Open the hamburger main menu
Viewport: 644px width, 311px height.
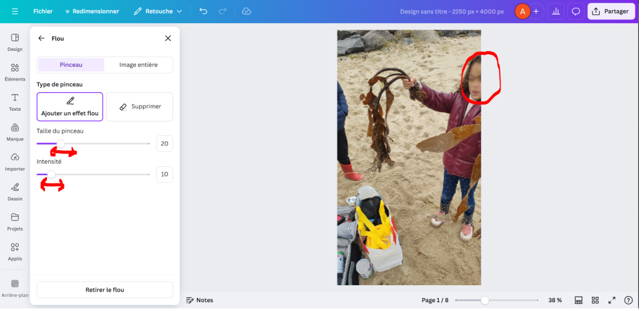pyautogui.click(x=15, y=12)
